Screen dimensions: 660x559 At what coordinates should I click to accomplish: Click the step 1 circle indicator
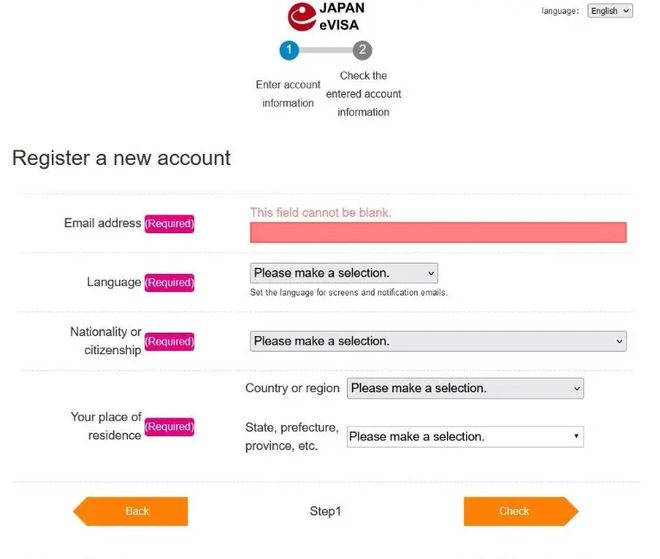[x=289, y=50]
